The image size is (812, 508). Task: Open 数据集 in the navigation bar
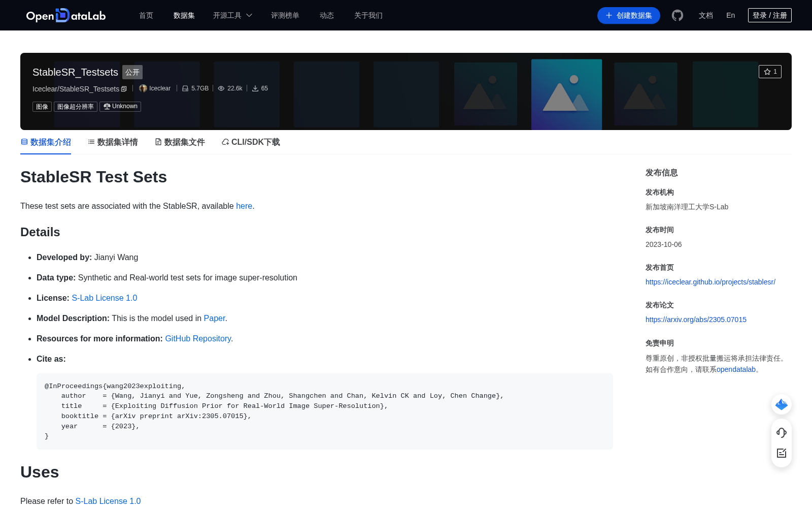click(184, 15)
